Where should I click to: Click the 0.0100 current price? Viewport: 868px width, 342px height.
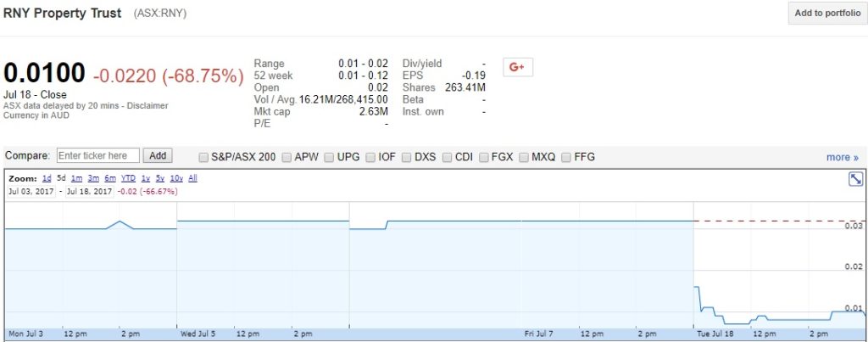click(45, 75)
